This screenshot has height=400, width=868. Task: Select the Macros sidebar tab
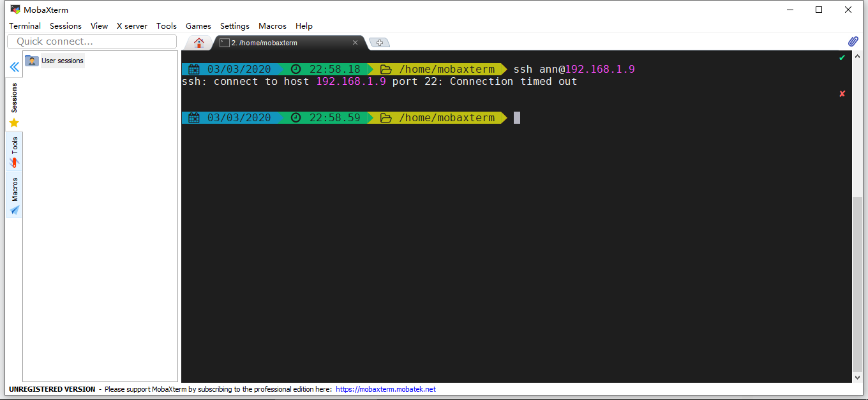click(x=14, y=195)
